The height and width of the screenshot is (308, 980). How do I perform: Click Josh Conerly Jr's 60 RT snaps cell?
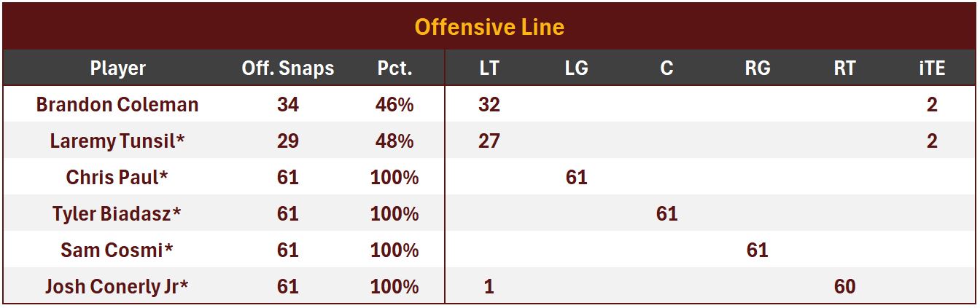(844, 286)
